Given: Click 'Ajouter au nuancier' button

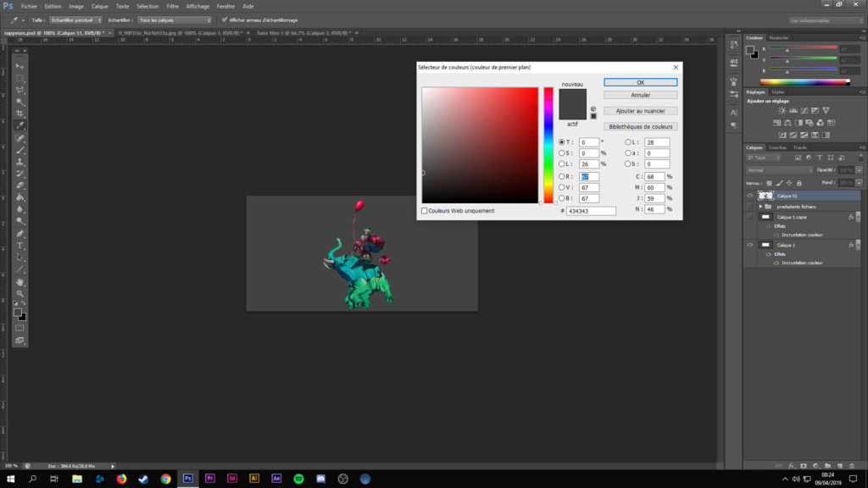Looking at the screenshot, I should pyautogui.click(x=641, y=111).
